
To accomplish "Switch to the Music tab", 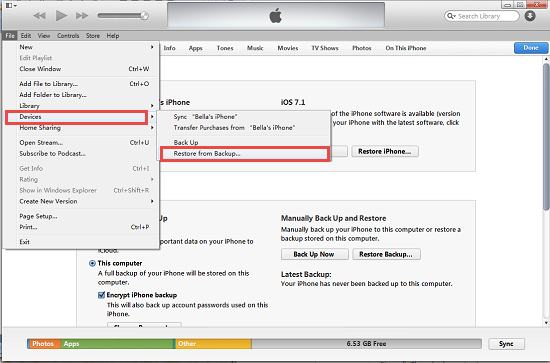I will [255, 48].
